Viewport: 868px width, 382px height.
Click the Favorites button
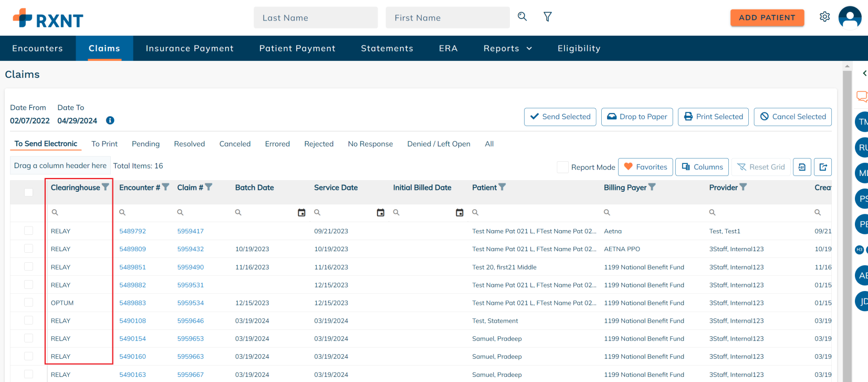click(645, 167)
